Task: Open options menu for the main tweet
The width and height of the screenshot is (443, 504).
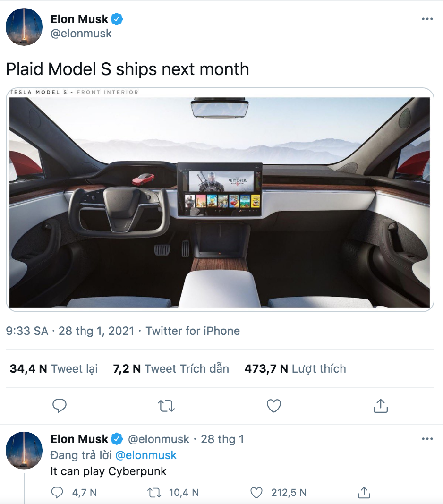Action: point(427,18)
